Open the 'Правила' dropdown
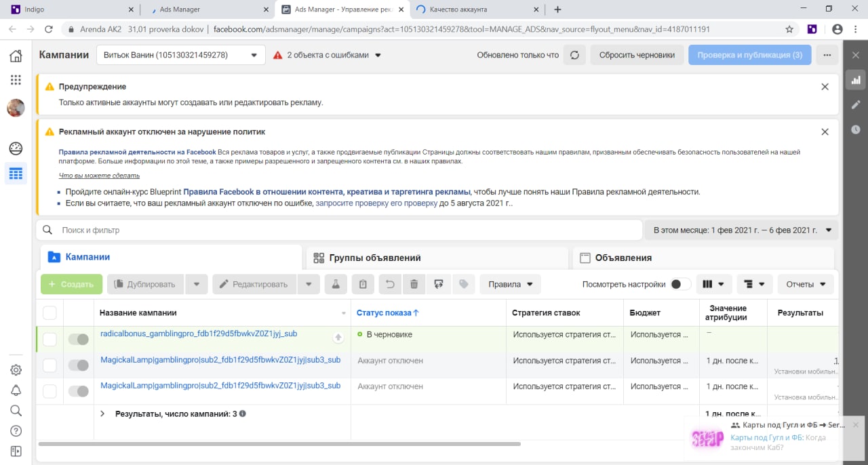This screenshot has width=868, height=465. (x=510, y=284)
